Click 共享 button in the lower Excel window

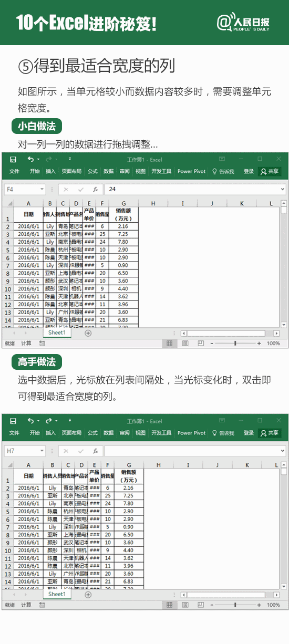click(x=270, y=433)
